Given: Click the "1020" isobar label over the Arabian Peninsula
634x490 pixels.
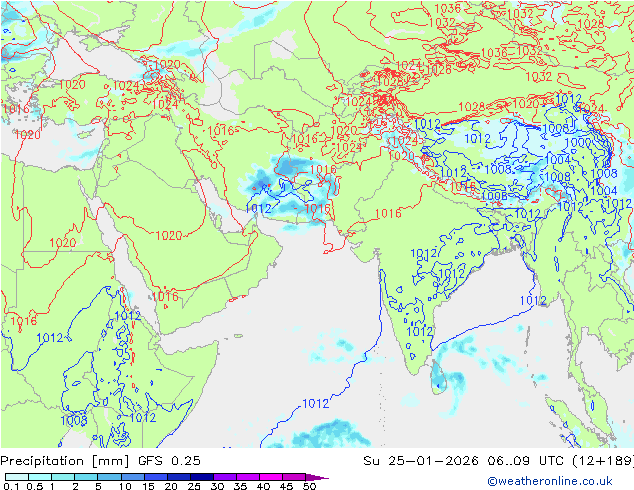Looking at the screenshot, I should 169,235.
